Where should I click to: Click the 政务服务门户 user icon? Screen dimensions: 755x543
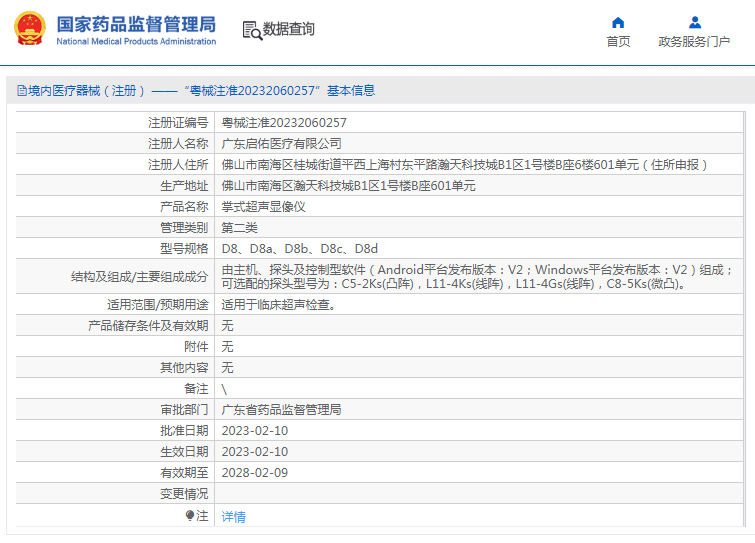(x=694, y=23)
